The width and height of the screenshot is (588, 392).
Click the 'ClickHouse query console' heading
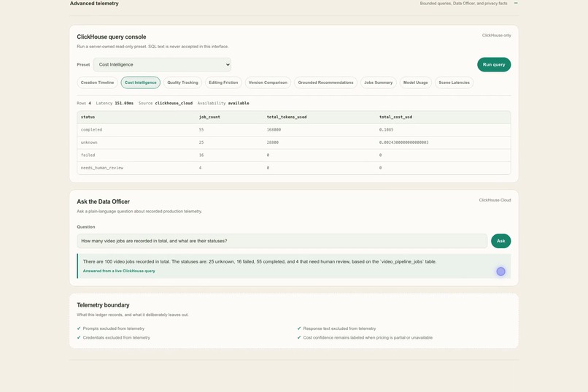click(x=112, y=36)
